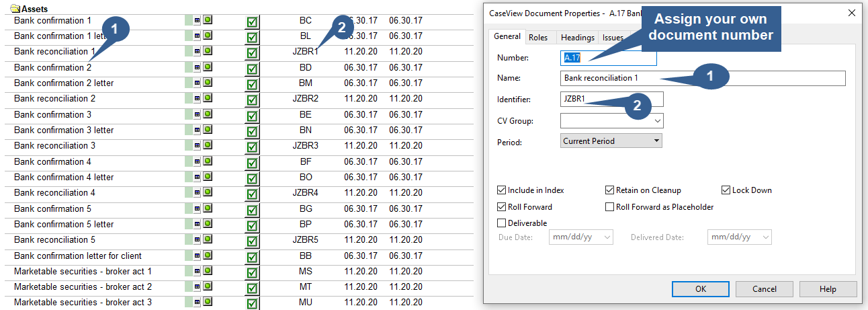Toggle sign-off checkmark for Marketable securities broker act 1
Image resolution: width=868 pixels, height=310 pixels.
(x=252, y=272)
